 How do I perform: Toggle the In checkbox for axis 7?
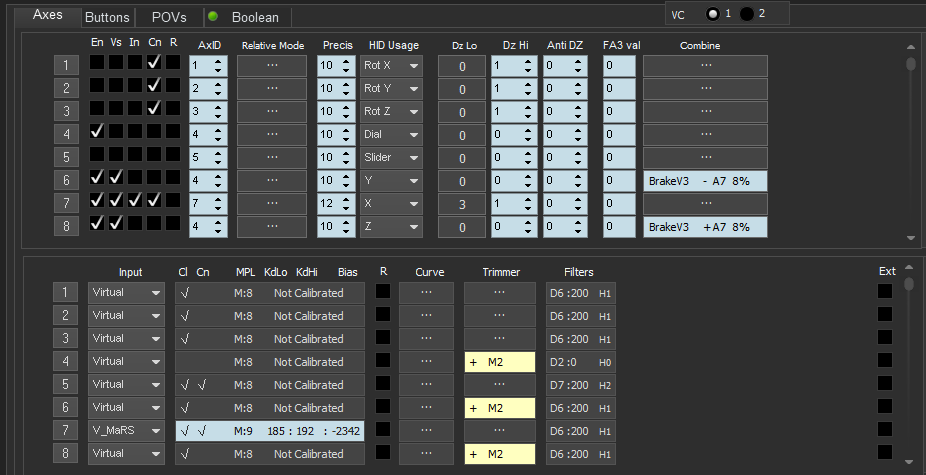click(x=135, y=200)
